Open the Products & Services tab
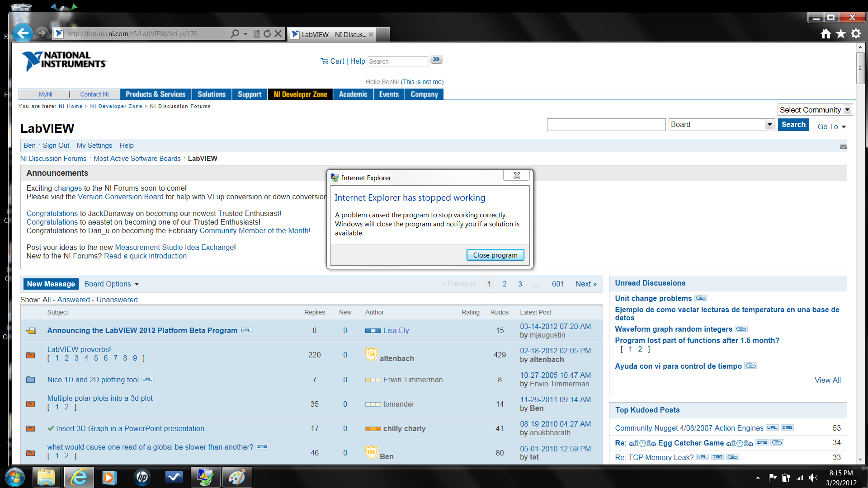Image resolution: width=868 pixels, height=488 pixels. (x=156, y=94)
